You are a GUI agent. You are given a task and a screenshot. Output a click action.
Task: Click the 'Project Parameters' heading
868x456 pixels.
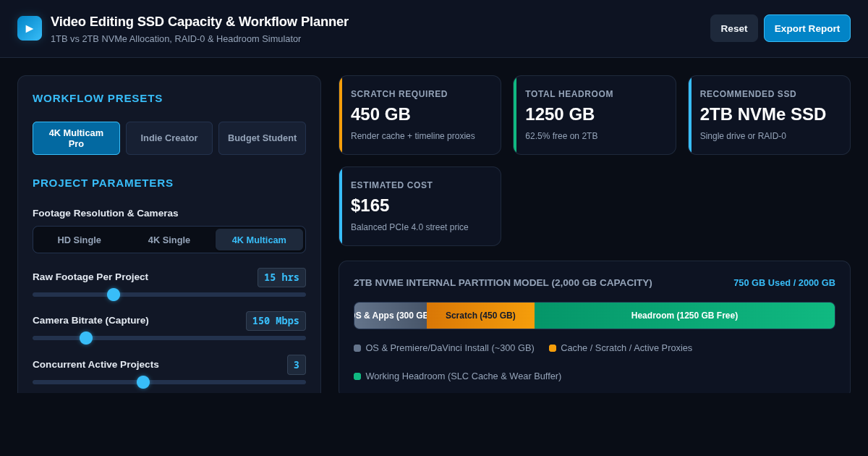tap(103, 183)
